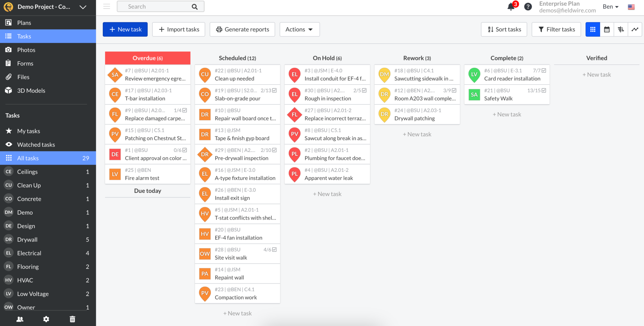Screen dimensions: 644x326
Task: Toggle the checklist on Slab-on-grade pour task
Action: tap(274, 90)
